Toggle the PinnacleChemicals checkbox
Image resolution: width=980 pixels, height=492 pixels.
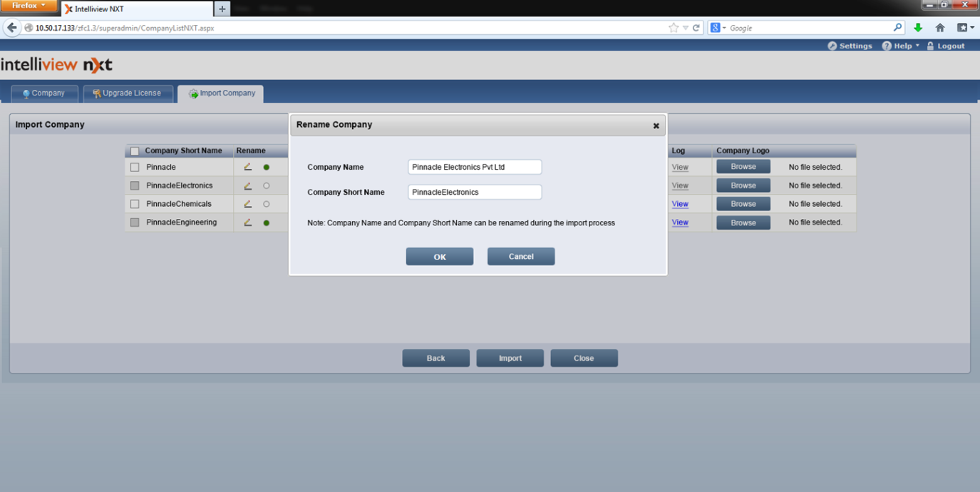(x=135, y=205)
